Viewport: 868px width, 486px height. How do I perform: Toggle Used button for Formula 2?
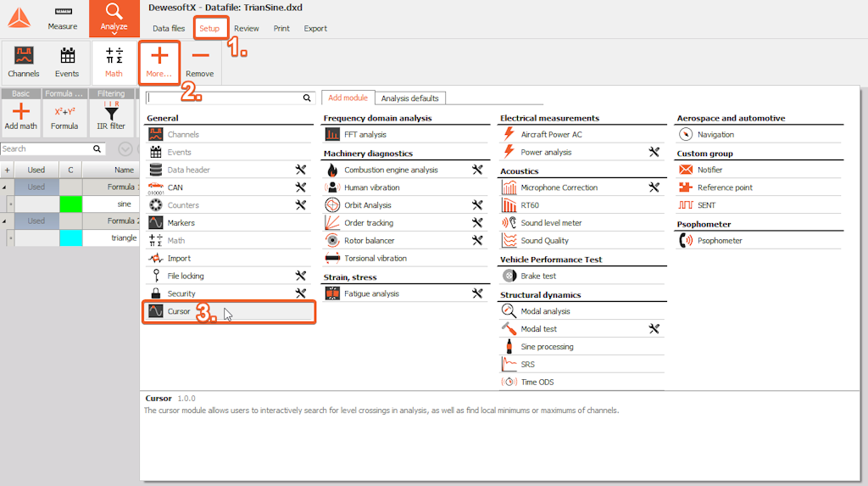36,221
